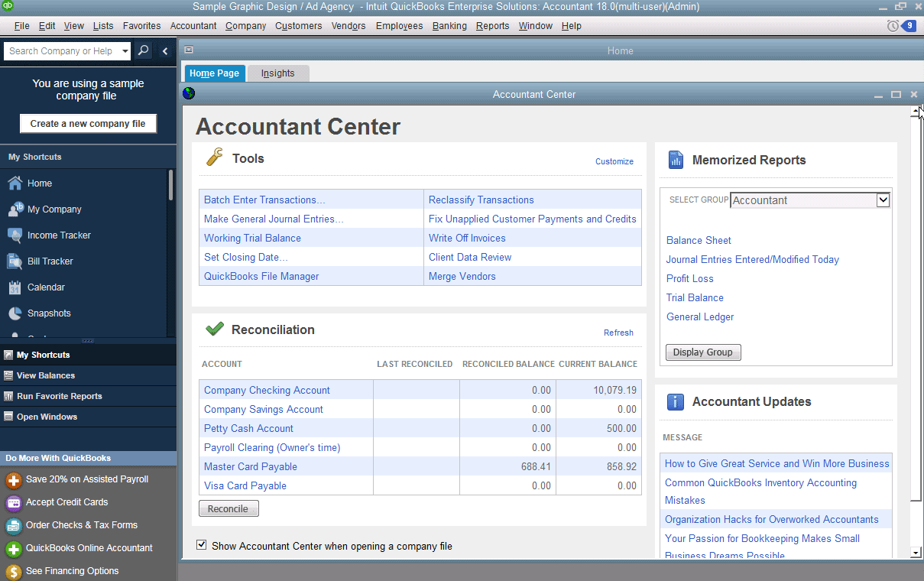Click the Accept Credit Cards icon
The width and height of the screenshot is (924, 581).
(x=13, y=503)
